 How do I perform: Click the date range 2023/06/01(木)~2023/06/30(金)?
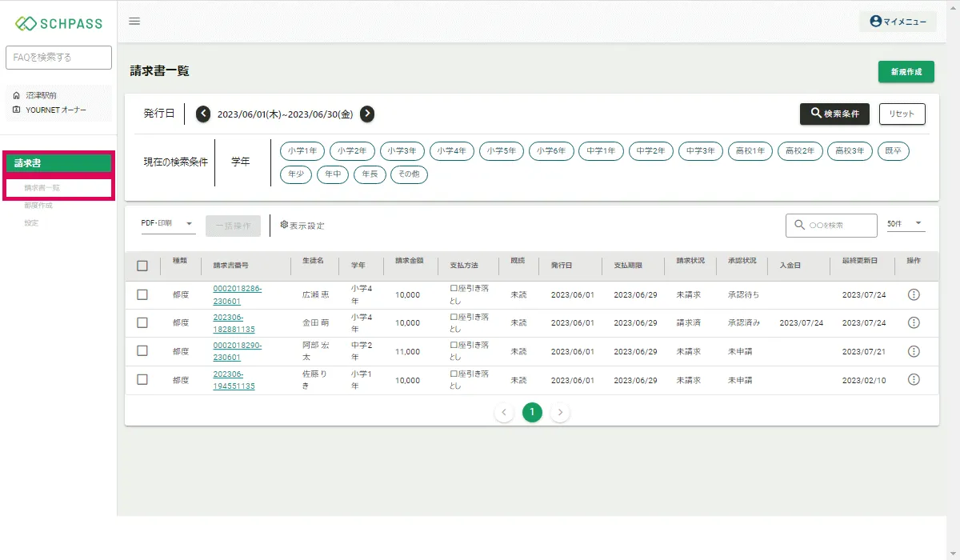point(286,114)
